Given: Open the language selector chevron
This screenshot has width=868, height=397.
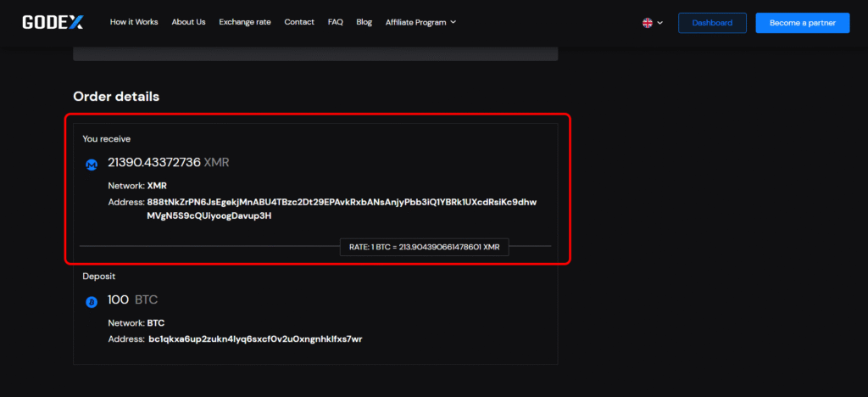Looking at the screenshot, I should [x=659, y=23].
